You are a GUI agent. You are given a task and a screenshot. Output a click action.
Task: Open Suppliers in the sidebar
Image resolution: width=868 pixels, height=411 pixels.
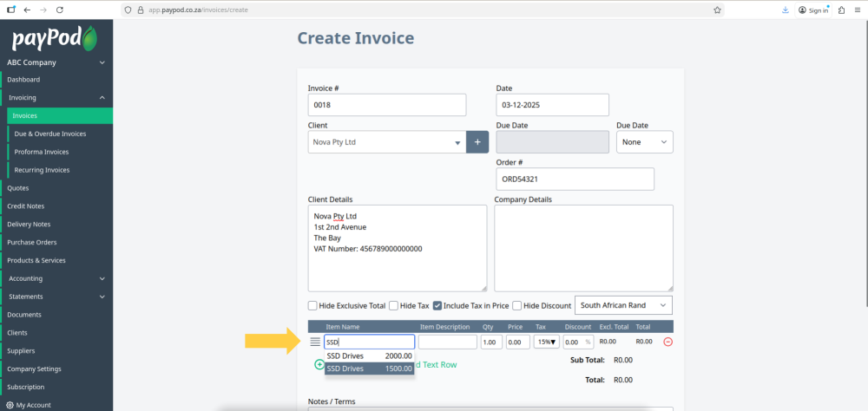pos(21,350)
